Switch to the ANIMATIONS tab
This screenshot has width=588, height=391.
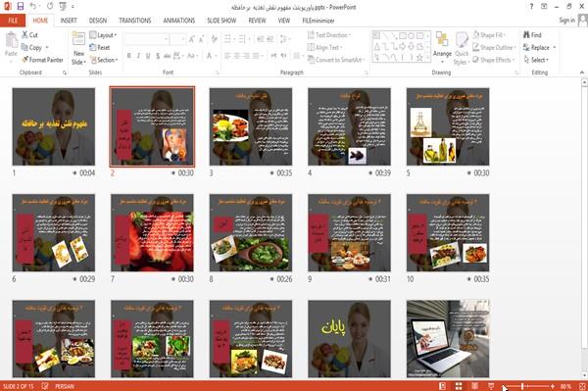179,21
